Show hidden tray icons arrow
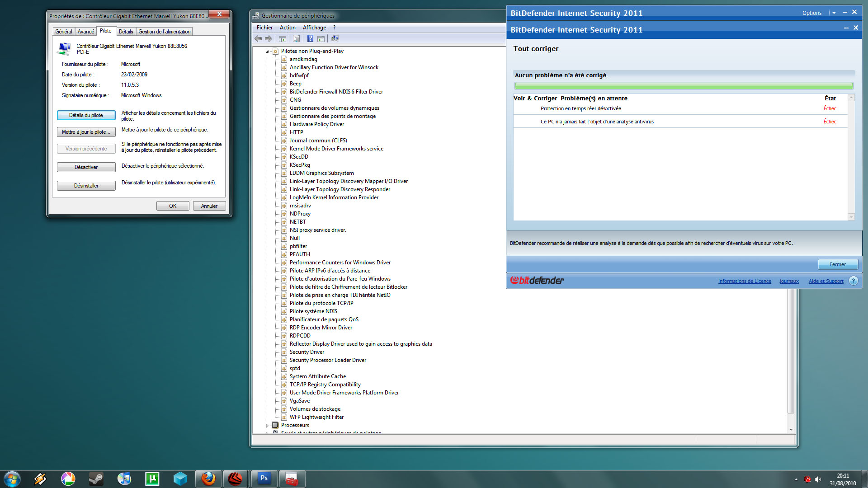Image resolution: width=868 pixels, height=488 pixels. point(796,479)
